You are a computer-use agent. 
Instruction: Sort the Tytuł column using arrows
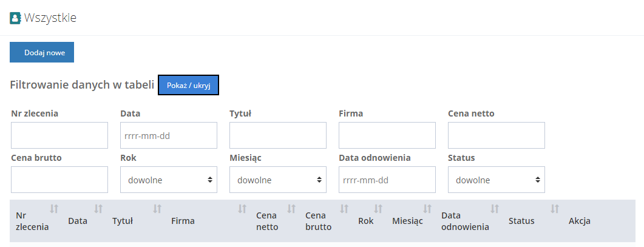[157, 209]
